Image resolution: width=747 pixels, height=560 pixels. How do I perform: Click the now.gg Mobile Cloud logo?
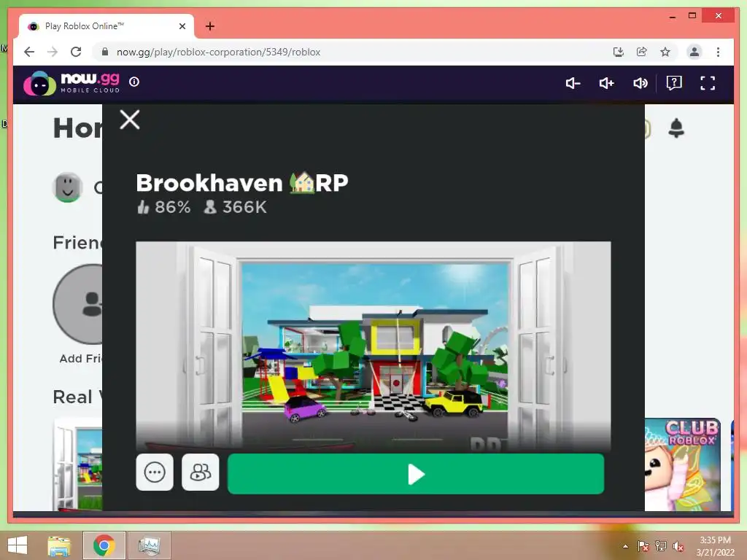pyautogui.click(x=71, y=83)
